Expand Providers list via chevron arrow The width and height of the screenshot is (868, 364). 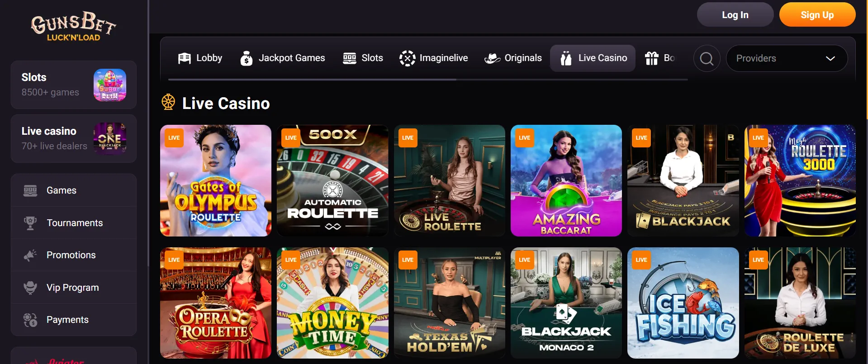830,58
